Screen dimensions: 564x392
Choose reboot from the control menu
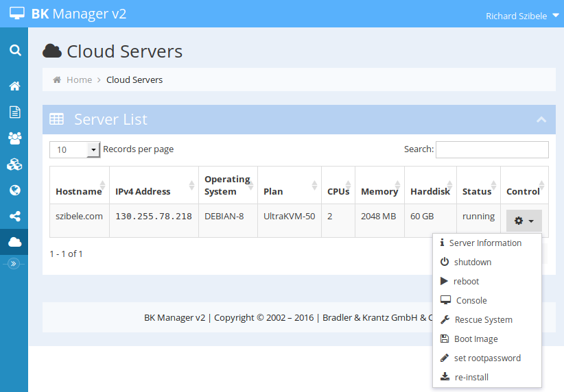point(466,282)
